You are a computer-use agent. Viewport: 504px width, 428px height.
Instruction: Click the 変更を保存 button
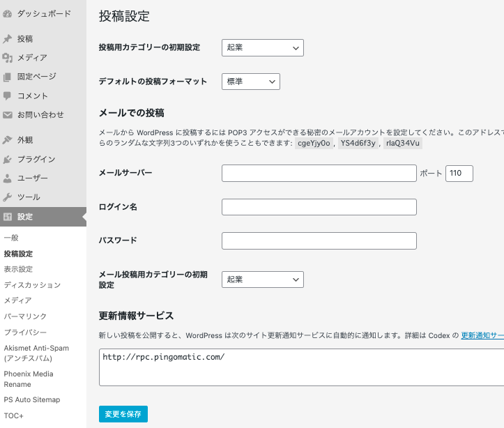pyautogui.click(x=123, y=414)
